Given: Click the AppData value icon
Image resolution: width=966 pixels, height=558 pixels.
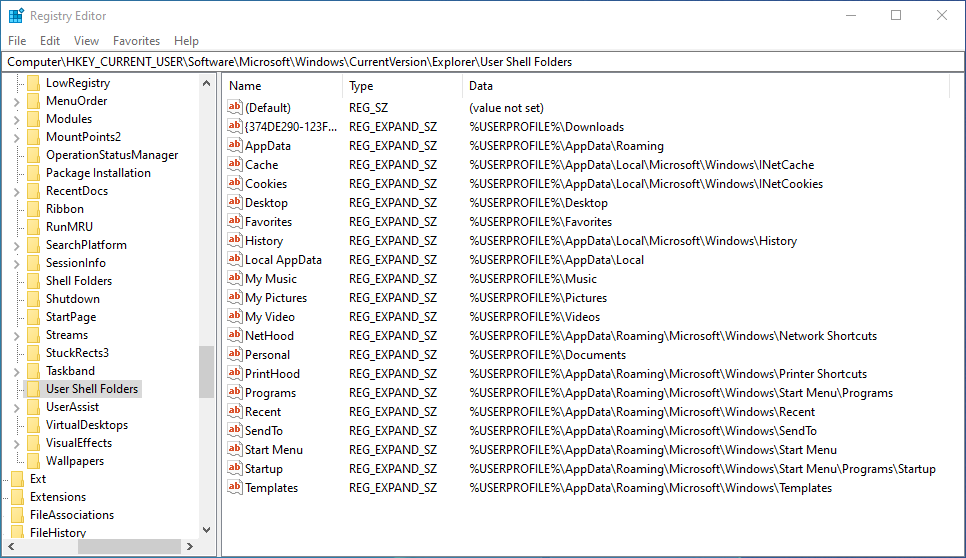Looking at the screenshot, I should click(x=234, y=145).
